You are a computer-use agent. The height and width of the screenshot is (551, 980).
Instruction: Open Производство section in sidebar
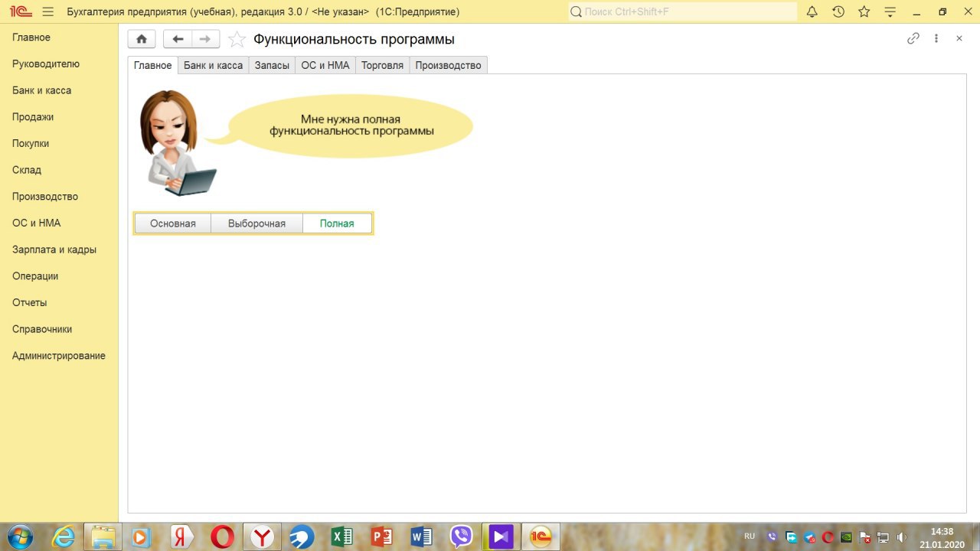[x=45, y=197]
